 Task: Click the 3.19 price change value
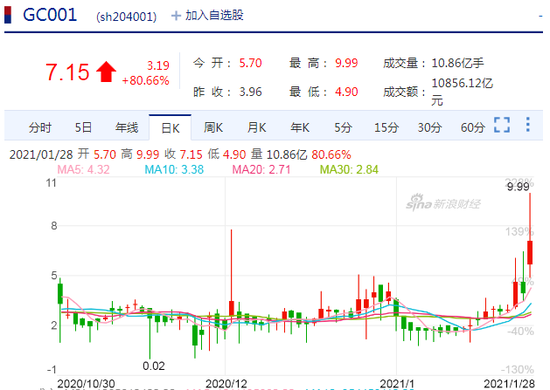tap(158, 66)
